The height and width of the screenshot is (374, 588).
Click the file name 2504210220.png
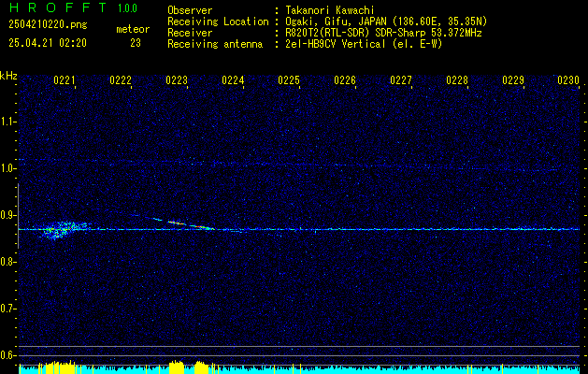tap(48, 25)
